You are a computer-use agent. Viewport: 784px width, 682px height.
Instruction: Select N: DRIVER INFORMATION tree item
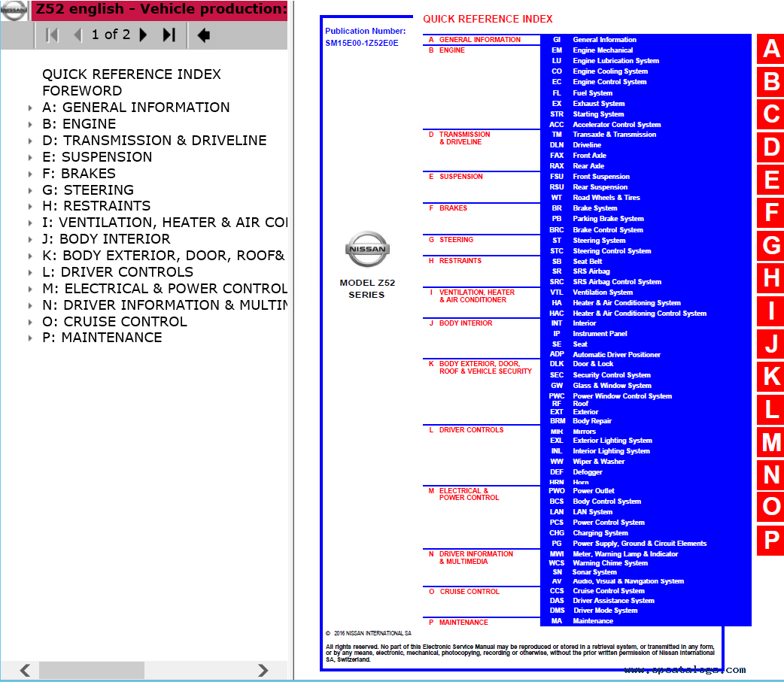[x=165, y=305]
